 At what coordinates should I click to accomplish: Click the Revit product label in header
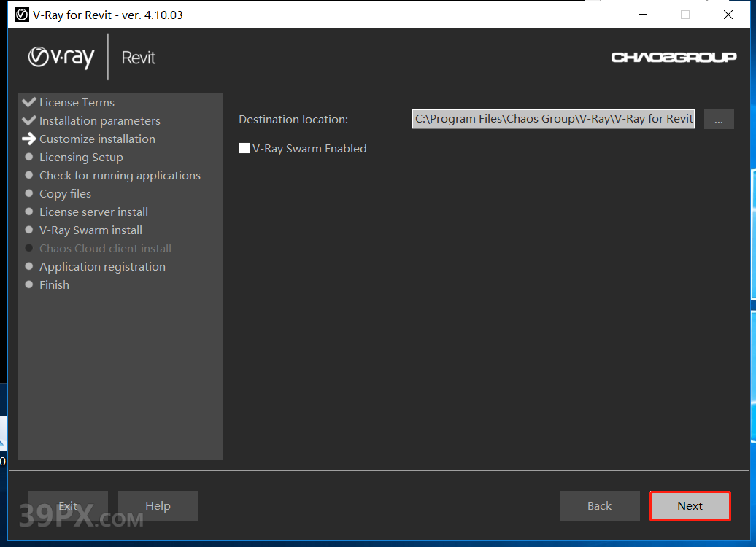[139, 58]
